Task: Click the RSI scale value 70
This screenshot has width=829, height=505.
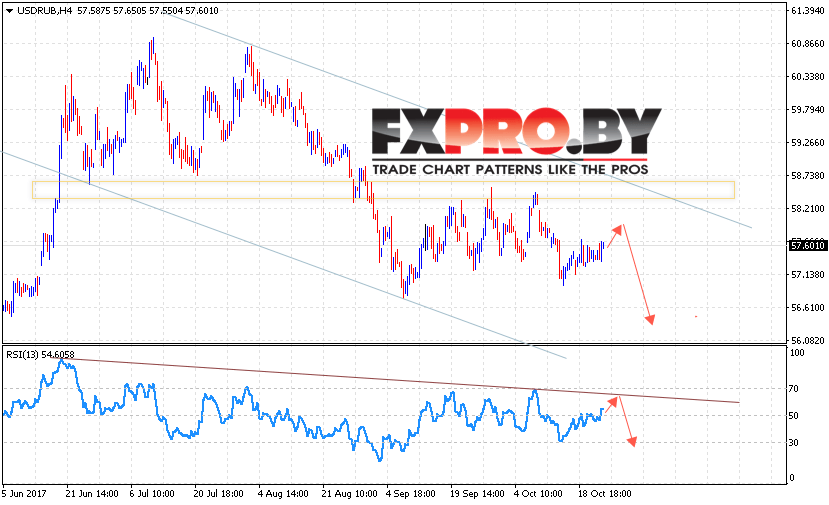Action: pyautogui.click(x=793, y=389)
